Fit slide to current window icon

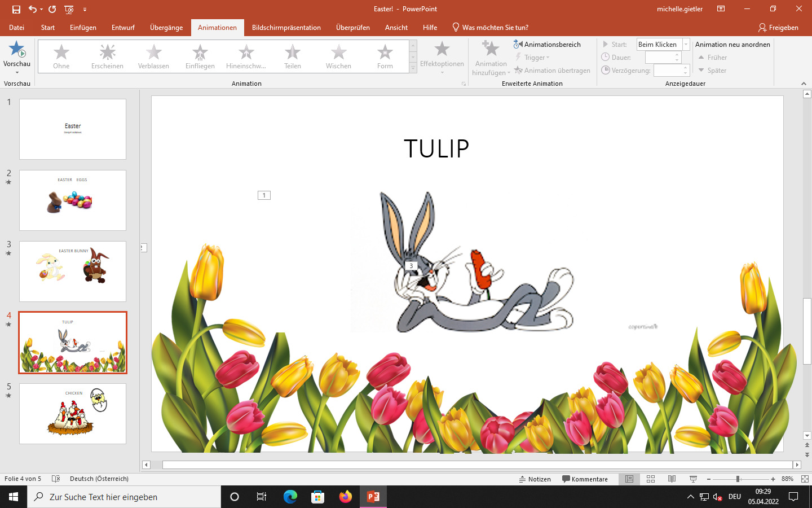click(805, 479)
